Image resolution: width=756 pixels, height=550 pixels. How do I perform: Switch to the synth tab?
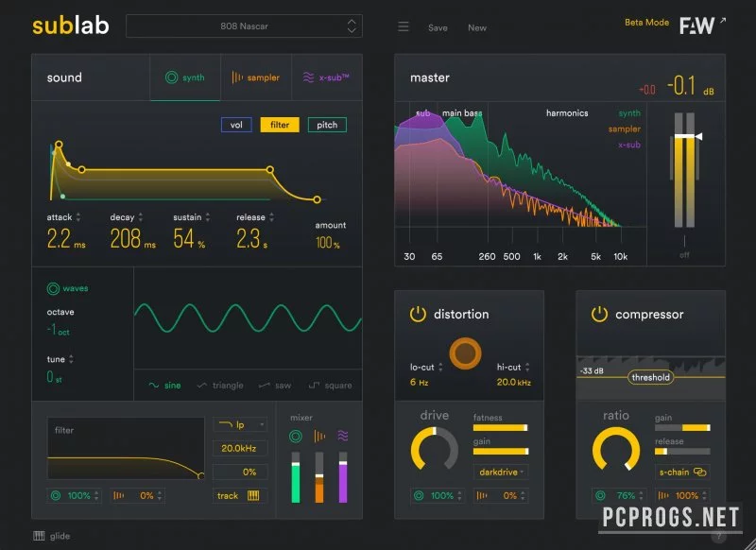[185, 77]
